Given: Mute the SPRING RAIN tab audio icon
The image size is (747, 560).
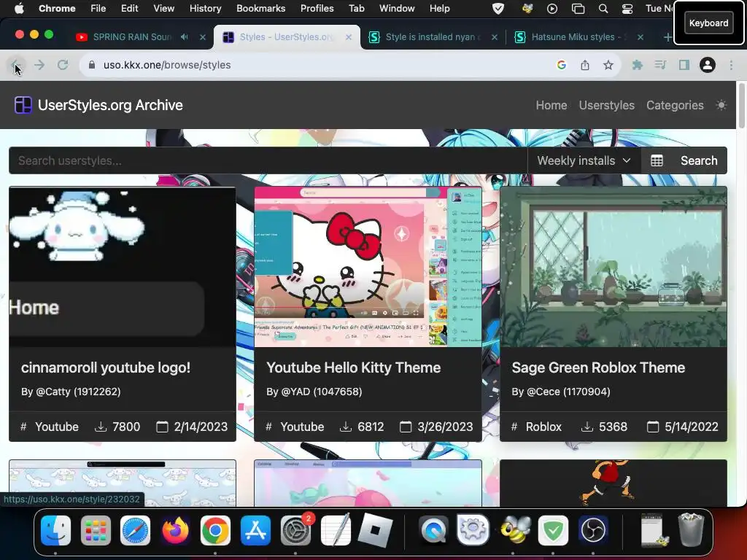Looking at the screenshot, I should click(x=185, y=37).
